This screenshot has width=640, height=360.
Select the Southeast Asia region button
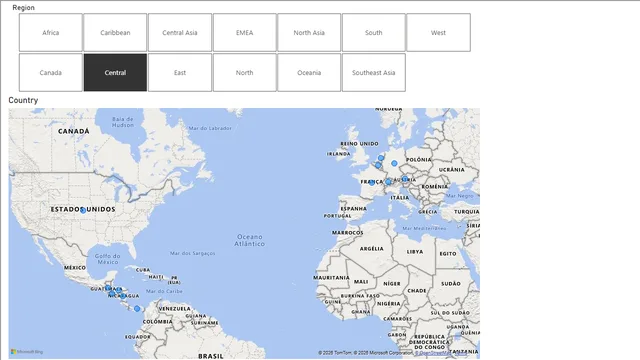click(373, 73)
